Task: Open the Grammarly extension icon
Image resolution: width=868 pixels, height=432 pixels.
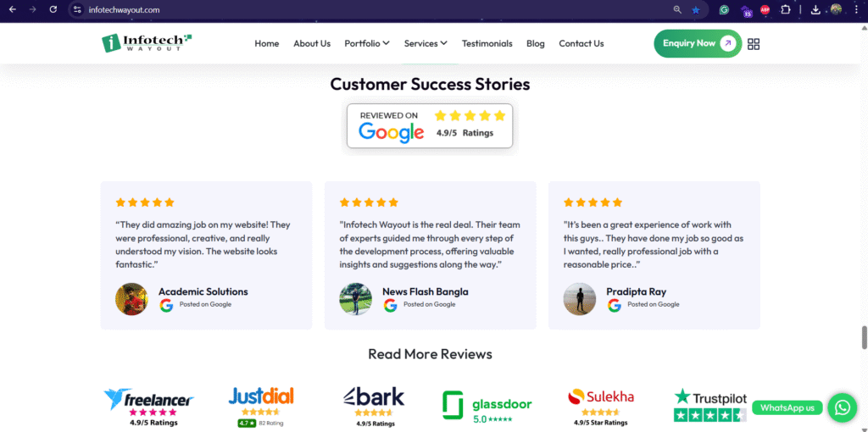Action: [724, 9]
